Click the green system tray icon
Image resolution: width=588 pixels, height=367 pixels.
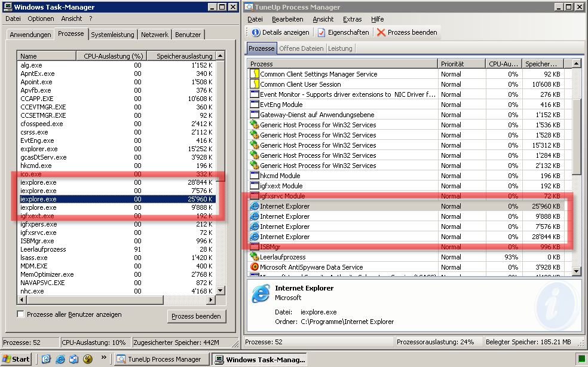pos(581,359)
